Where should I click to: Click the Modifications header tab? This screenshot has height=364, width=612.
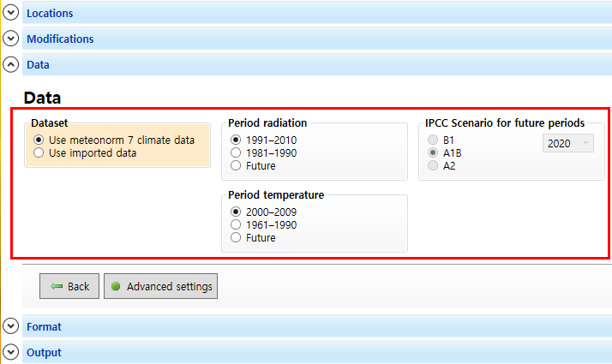click(x=60, y=39)
